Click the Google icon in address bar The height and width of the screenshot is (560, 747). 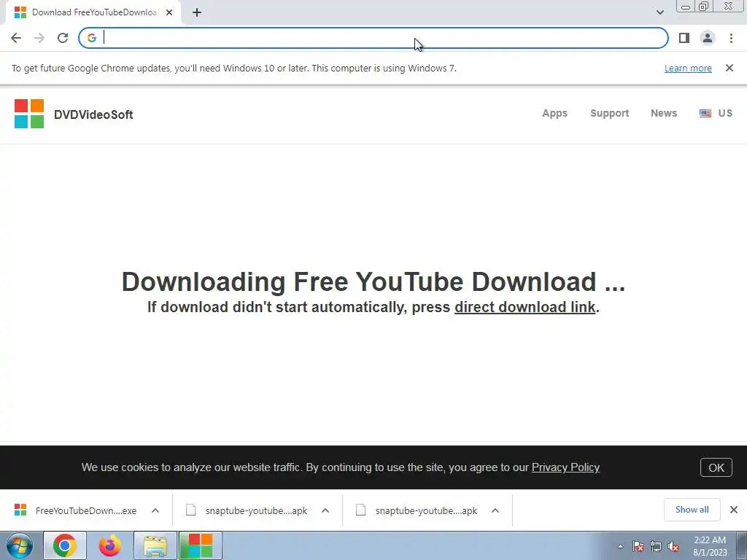[91, 38]
